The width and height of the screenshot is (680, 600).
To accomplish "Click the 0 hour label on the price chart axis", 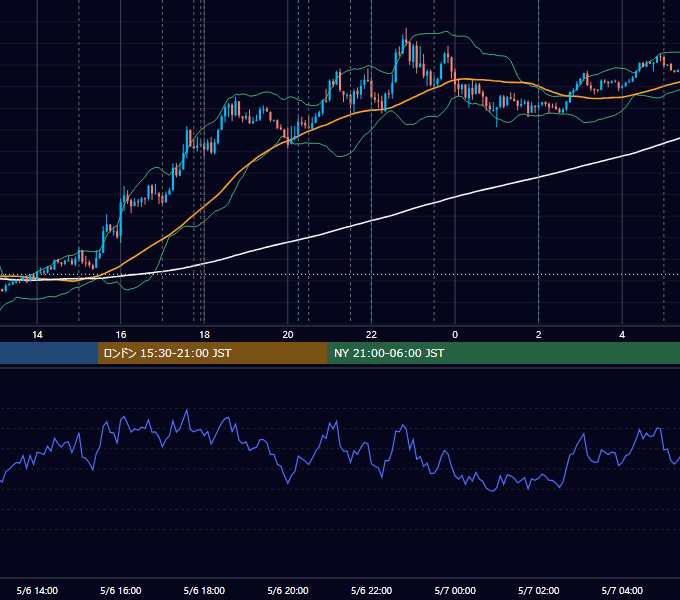I will click(x=455, y=335).
